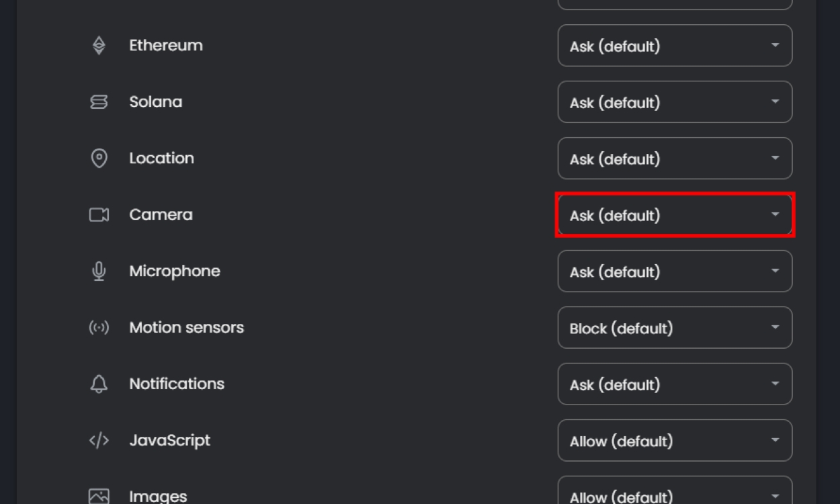Click the Ethereum diamond icon
The height and width of the screenshot is (504, 840).
point(99,46)
